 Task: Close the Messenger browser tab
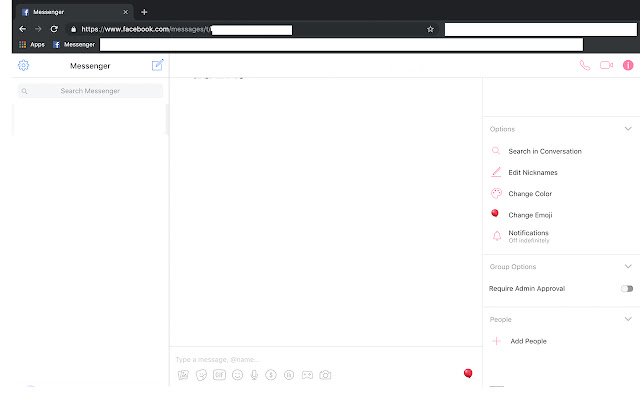click(125, 12)
